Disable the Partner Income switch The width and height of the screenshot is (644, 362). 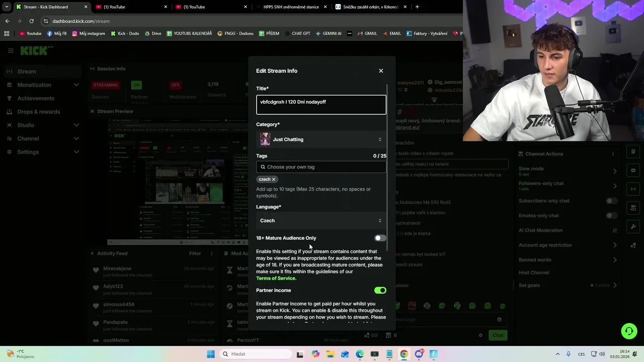(380, 291)
